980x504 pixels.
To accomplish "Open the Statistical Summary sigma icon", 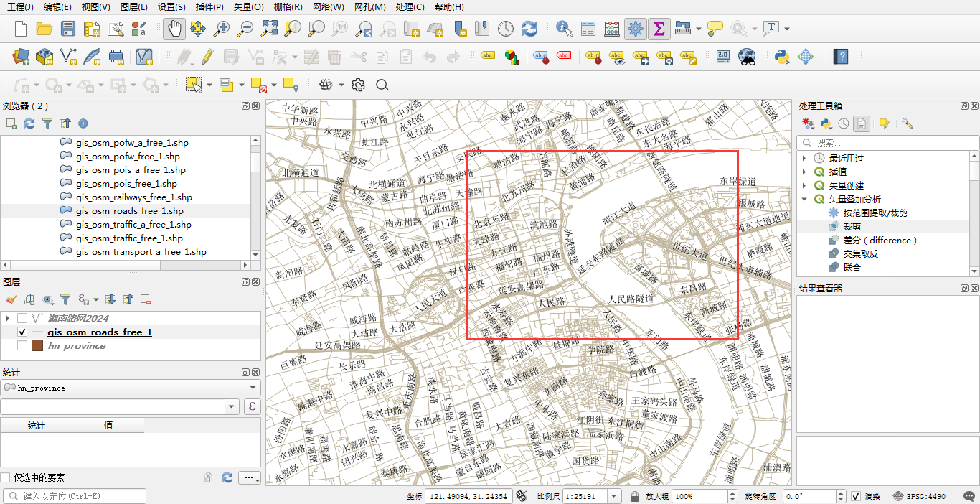I will (x=659, y=29).
